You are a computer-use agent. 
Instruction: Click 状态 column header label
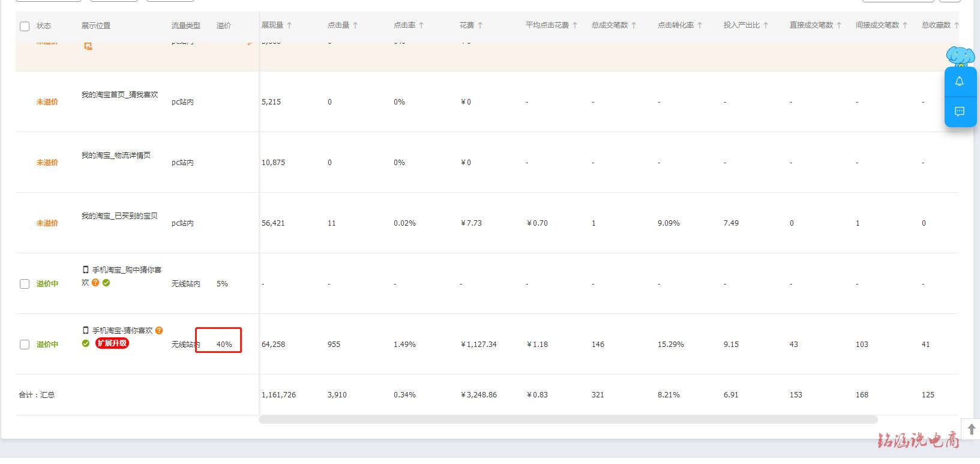[44, 26]
